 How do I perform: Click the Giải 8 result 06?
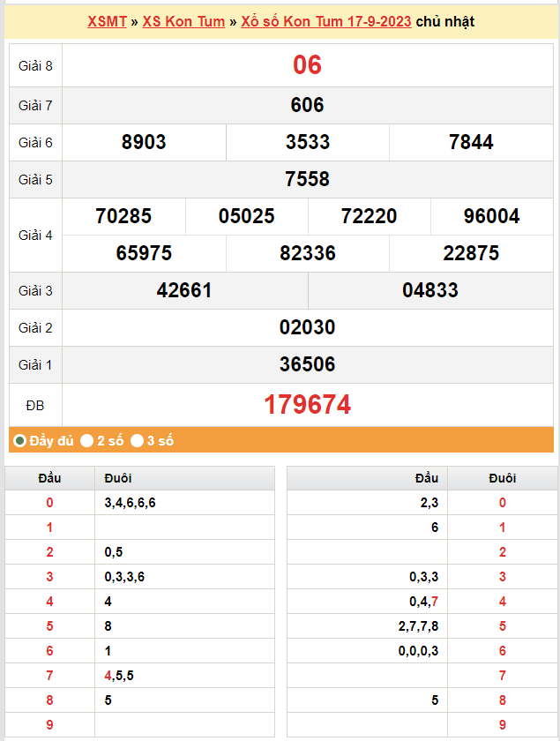tap(307, 65)
